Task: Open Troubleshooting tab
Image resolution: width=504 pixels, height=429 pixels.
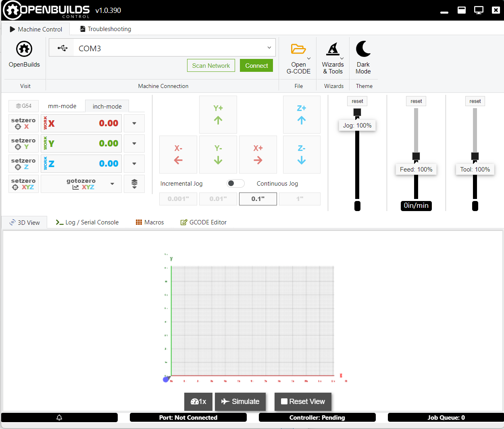Action: click(105, 29)
